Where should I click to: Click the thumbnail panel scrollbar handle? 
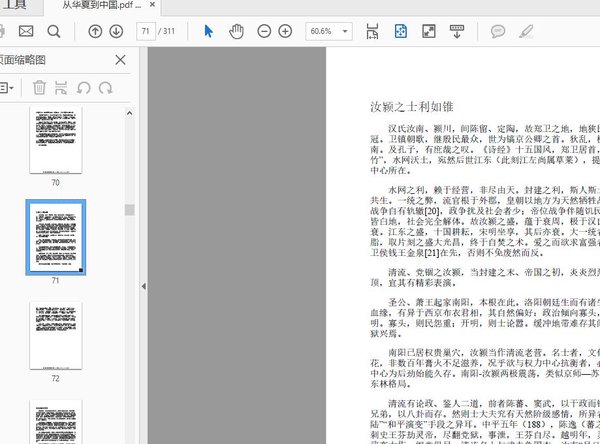(x=130, y=210)
